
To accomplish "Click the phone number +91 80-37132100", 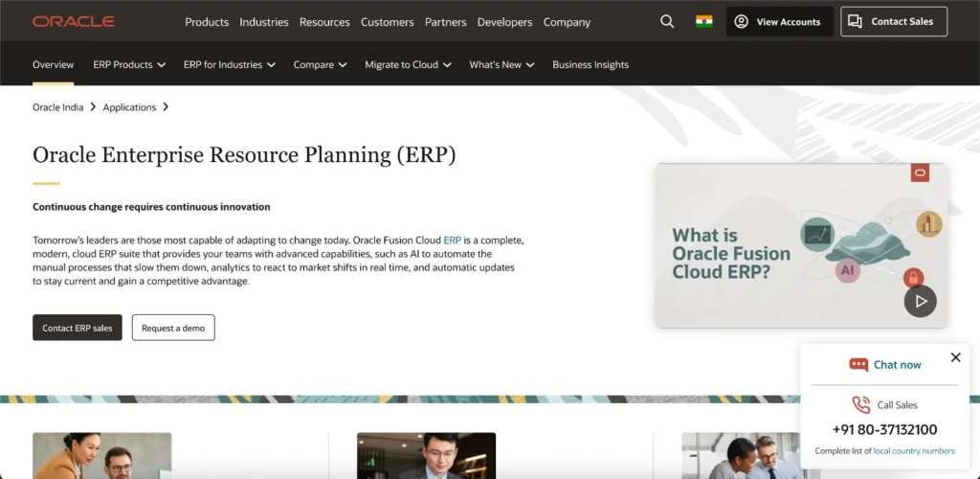I will pos(884,429).
